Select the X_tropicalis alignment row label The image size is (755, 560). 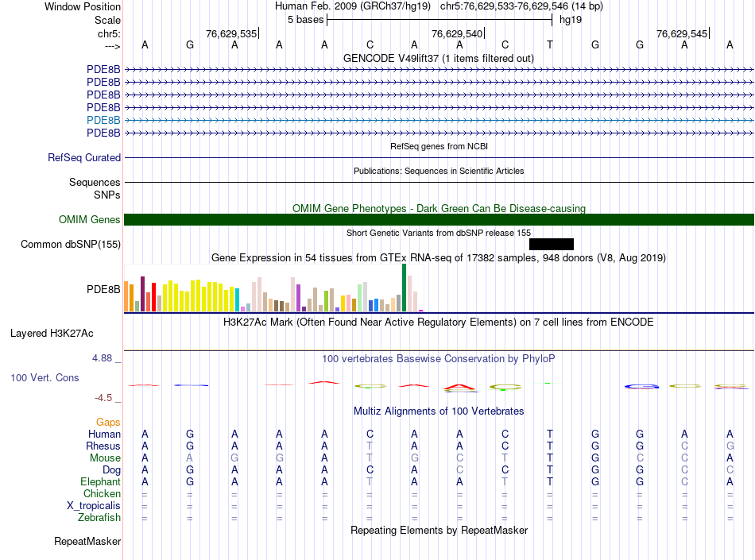[x=94, y=506]
